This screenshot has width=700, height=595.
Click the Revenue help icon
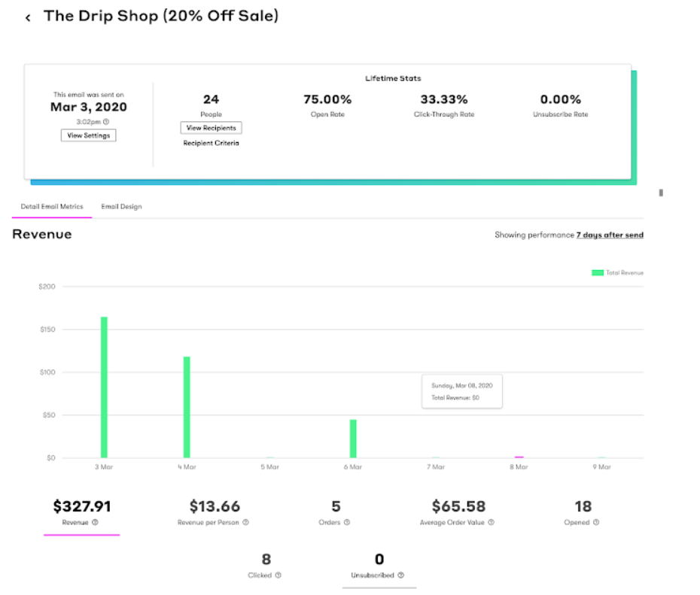click(x=95, y=522)
